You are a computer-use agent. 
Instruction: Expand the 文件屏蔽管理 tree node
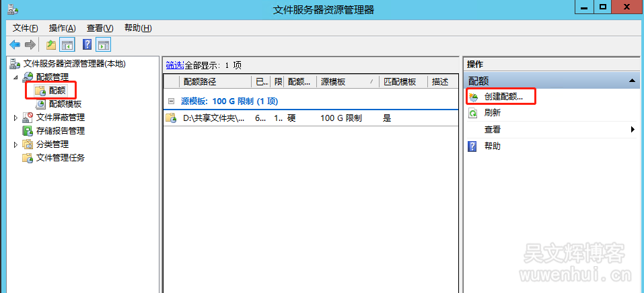[x=16, y=118]
